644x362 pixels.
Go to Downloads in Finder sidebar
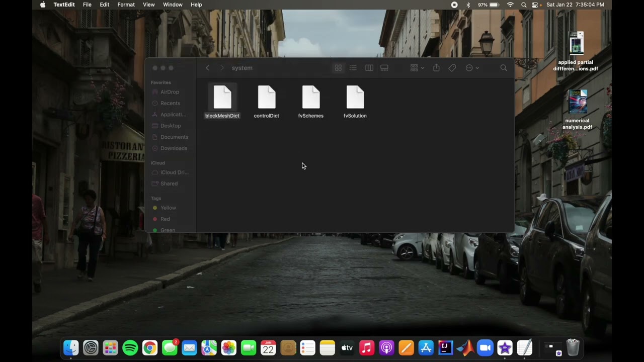(174, 148)
